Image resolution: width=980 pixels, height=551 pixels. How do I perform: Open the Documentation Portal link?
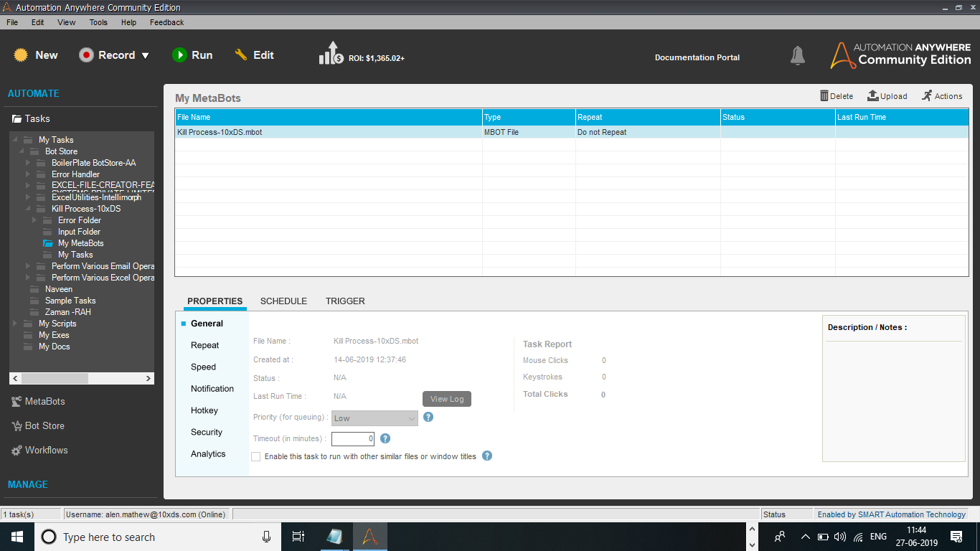[x=697, y=57]
